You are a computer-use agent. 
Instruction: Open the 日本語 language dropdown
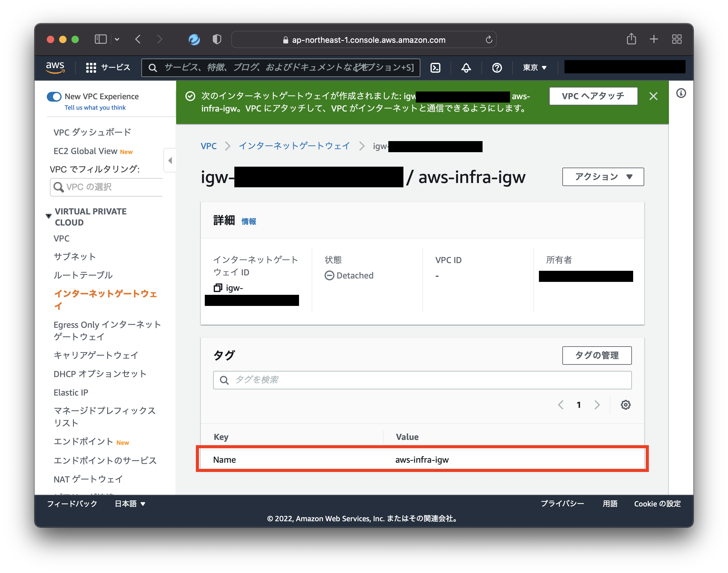[x=130, y=504]
